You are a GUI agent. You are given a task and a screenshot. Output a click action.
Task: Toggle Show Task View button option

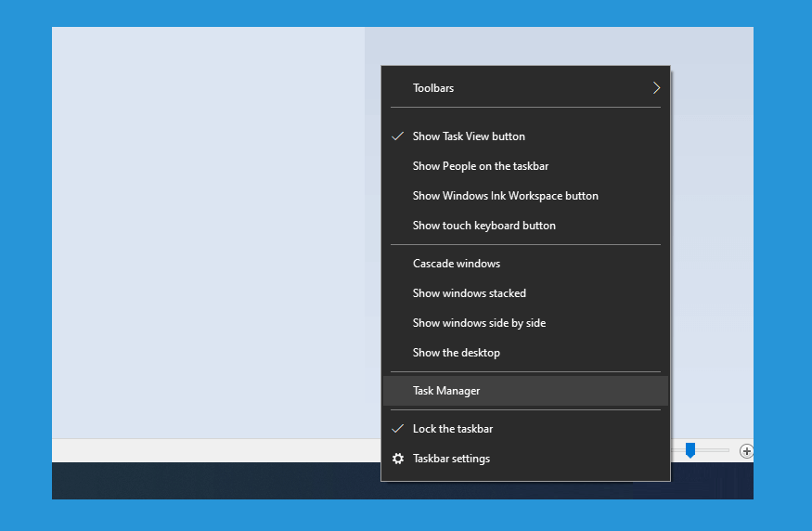pos(525,136)
